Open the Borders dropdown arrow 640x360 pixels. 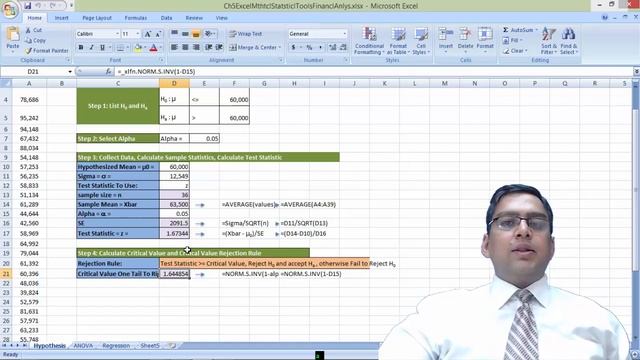coord(127,48)
